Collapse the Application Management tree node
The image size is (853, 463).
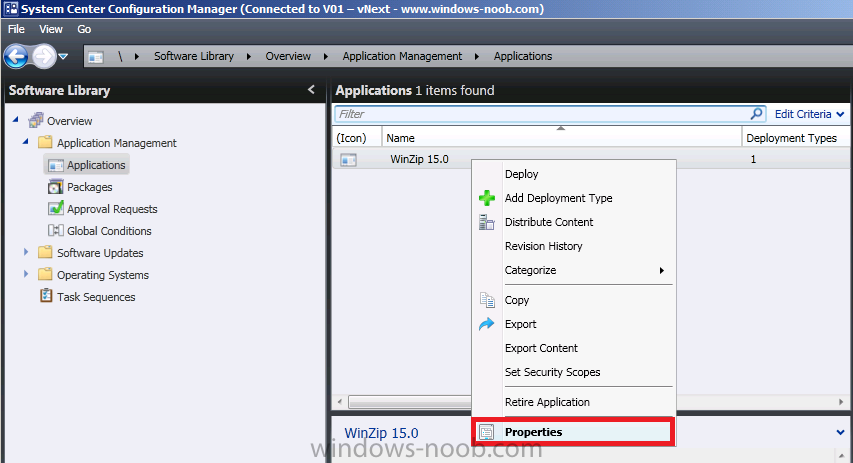tap(26, 141)
